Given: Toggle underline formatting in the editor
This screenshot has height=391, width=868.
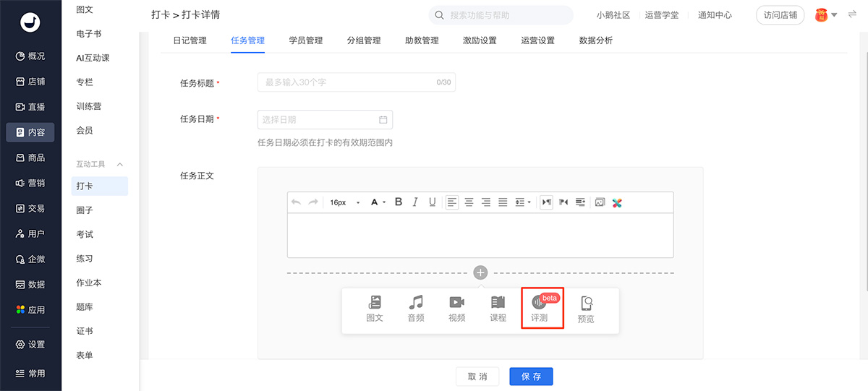Looking at the screenshot, I should pos(433,202).
